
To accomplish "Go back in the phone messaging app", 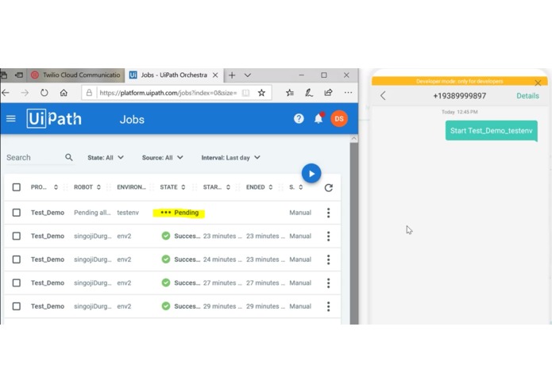I will [x=383, y=96].
